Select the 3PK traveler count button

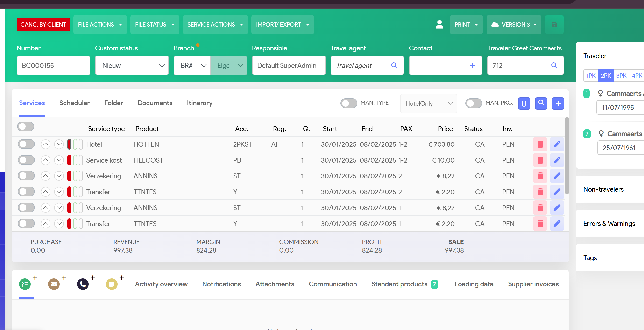(x=621, y=76)
